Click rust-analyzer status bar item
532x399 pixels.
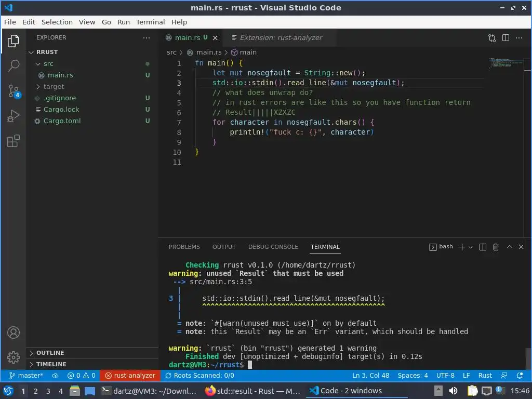click(130, 376)
